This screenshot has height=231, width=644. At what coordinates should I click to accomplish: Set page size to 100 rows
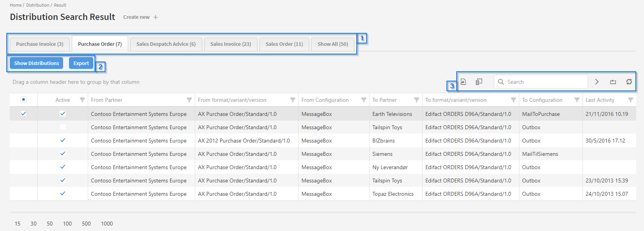pyautogui.click(x=67, y=224)
